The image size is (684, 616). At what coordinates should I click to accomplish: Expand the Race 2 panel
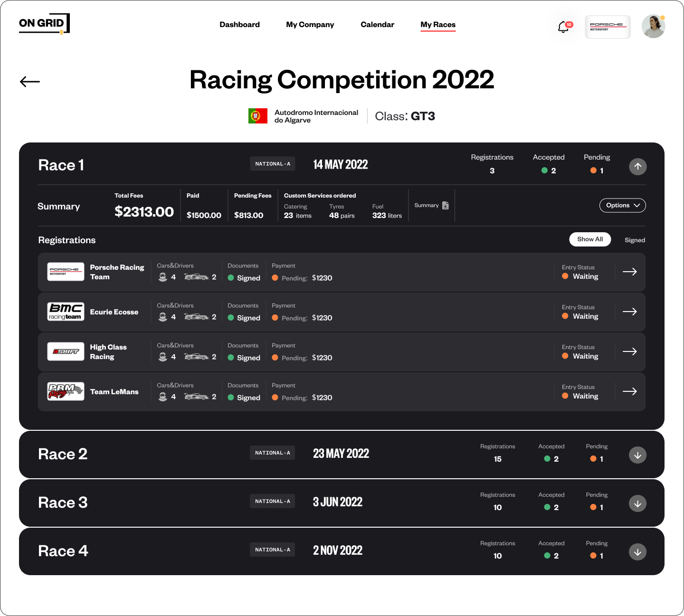coord(637,455)
